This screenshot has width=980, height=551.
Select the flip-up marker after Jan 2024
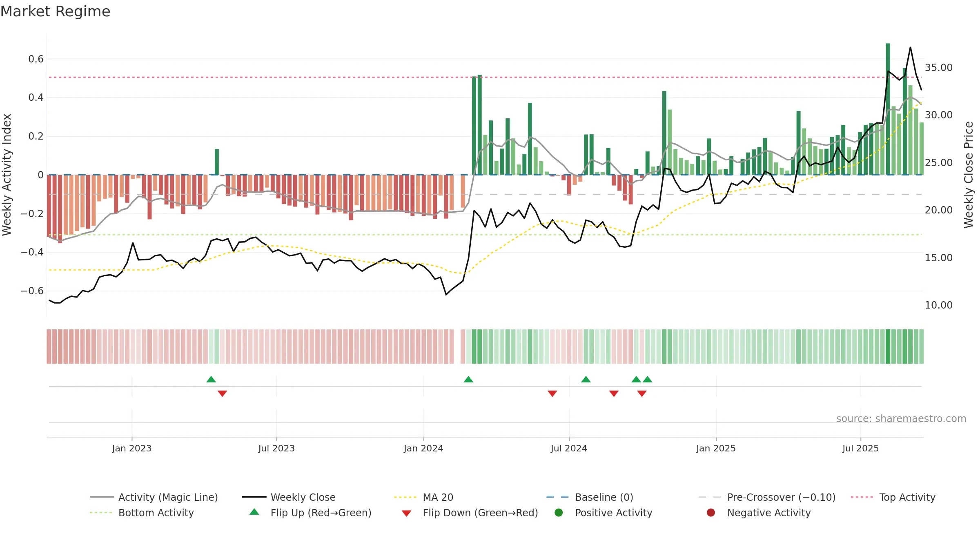click(468, 379)
